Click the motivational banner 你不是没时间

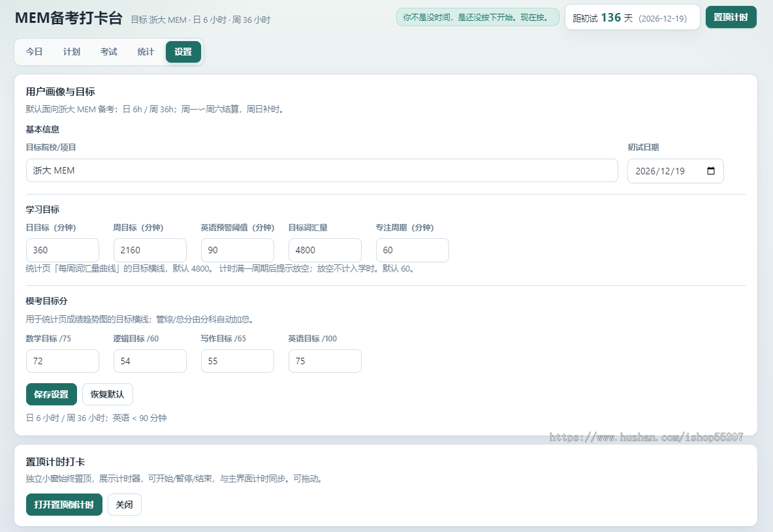click(x=477, y=17)
